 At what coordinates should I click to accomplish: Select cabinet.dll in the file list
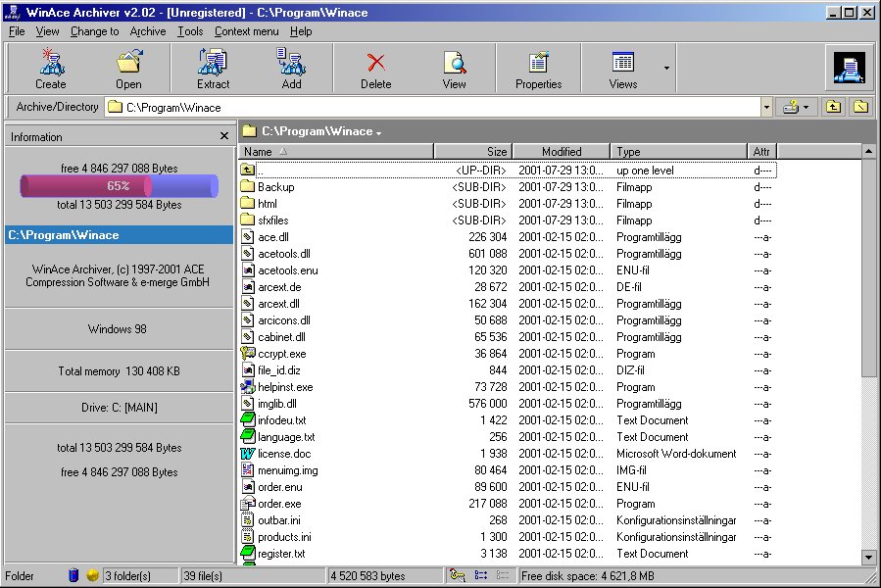point(508,337)
